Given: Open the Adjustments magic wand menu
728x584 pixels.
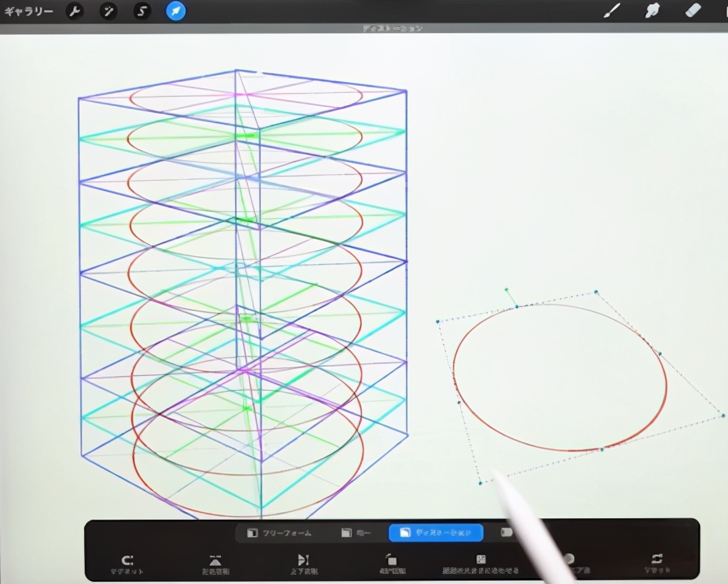Looking at the screenshot, I should (x=108, y=11).
